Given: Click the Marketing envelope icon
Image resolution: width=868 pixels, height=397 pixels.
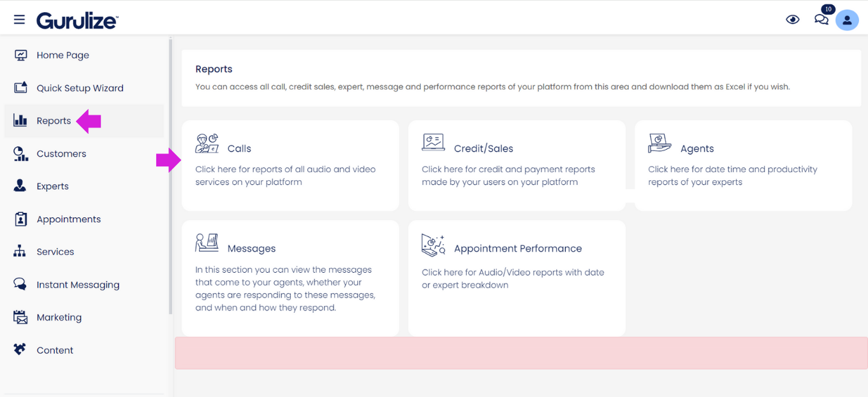Looking at the screenshot, I should click(x=20, y=317).
